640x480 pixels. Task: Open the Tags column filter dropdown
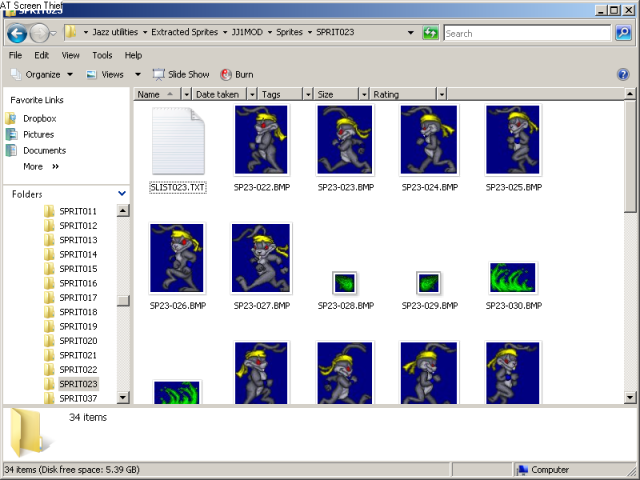(308, 95)
